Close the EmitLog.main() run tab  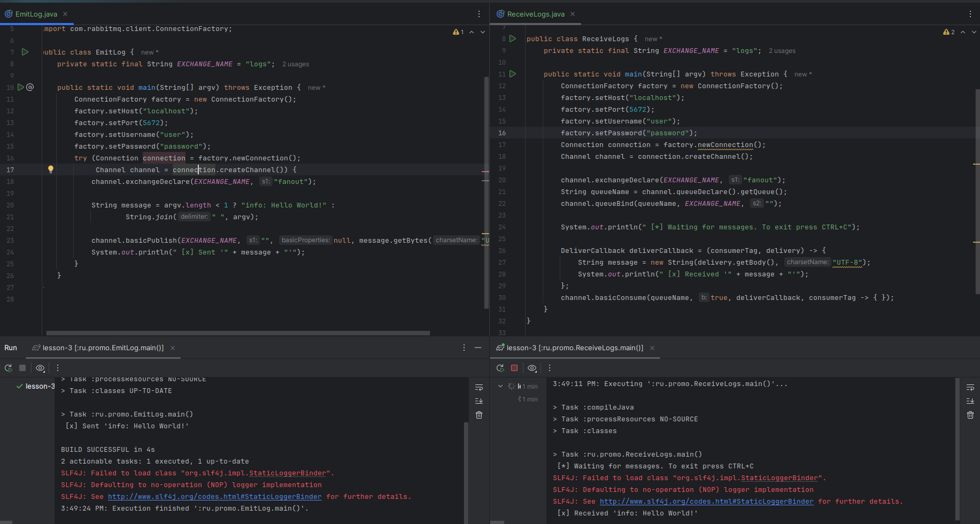coord(173,348)
